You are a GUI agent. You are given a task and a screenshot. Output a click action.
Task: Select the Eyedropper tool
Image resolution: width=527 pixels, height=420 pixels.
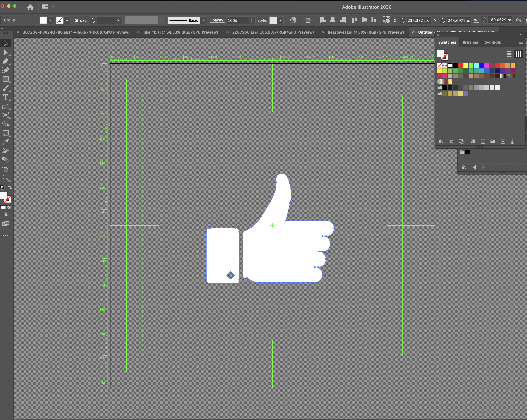(x=6, y=142)
